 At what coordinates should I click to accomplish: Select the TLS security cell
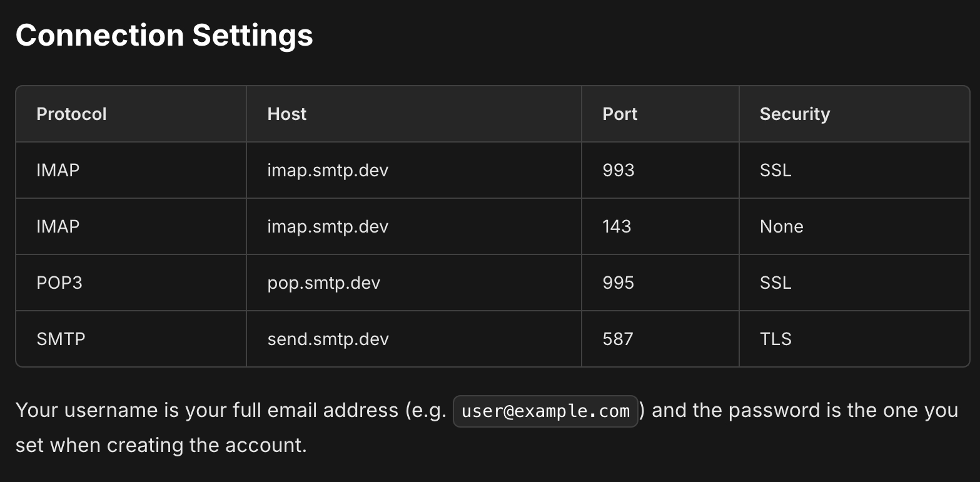[x=775, y=339]
